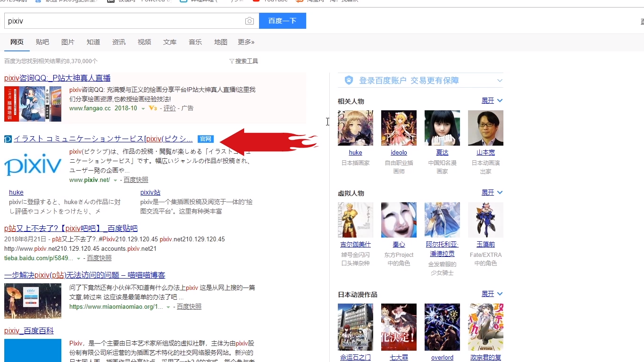The height and width of the screenshot is (362, 644).
Task: Open the 七大罪 title link
Action: tap(399, 358)
